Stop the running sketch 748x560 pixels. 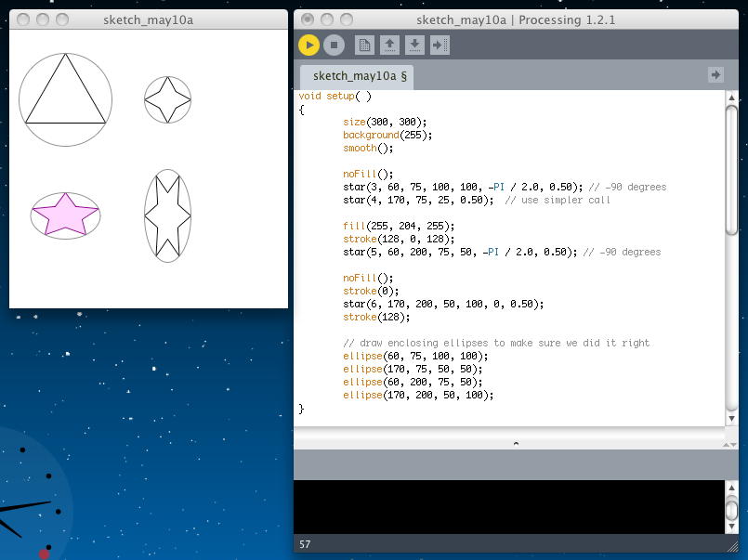335,45
